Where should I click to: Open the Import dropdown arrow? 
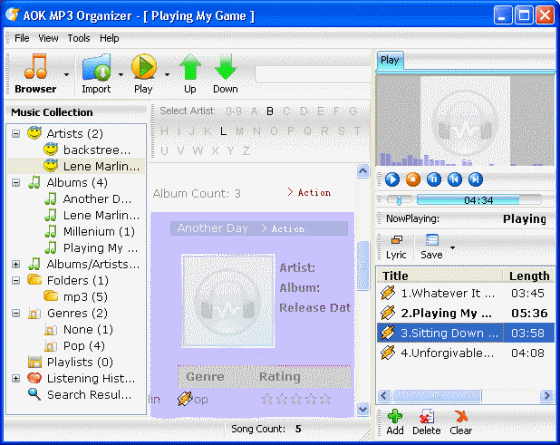point(121,75)
